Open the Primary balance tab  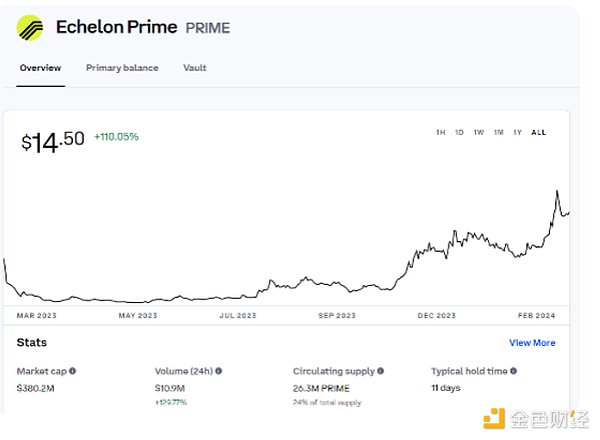pos(121,68)
